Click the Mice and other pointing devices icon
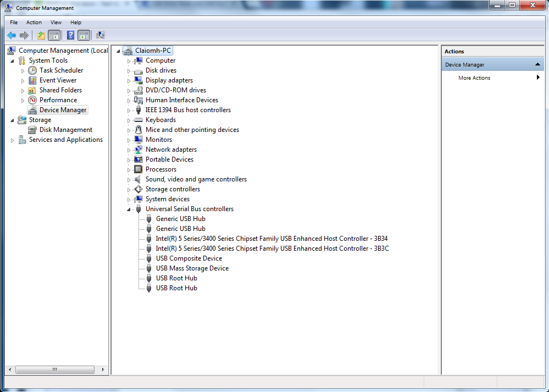Image resolution: width=549 pixels, height=392 pixels. click(x=138, y=130)
